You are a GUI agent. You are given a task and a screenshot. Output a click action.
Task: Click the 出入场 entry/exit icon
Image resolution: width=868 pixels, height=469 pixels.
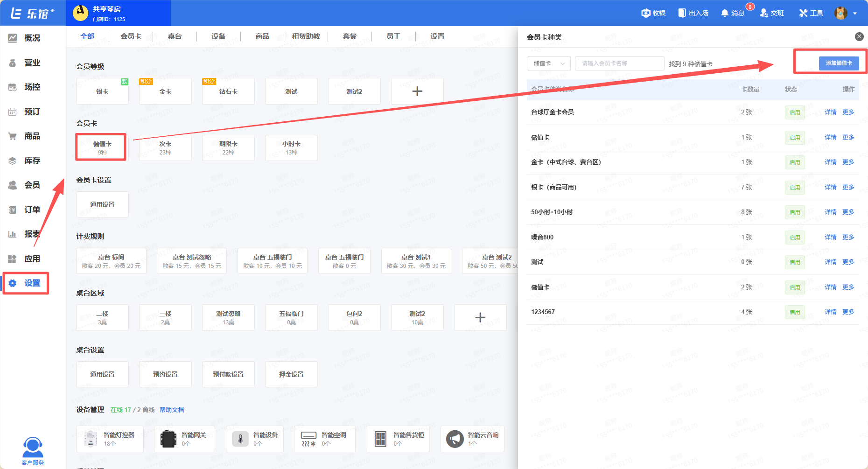point(682,13)
